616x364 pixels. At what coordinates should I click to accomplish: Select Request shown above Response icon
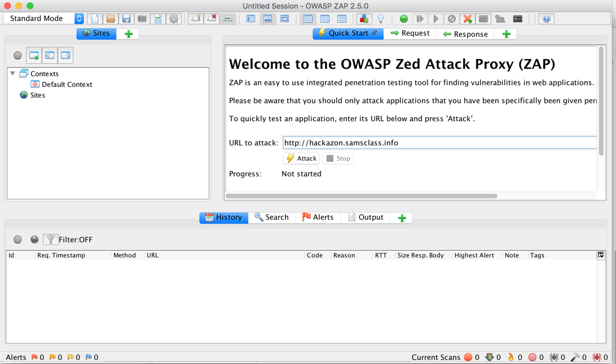pyautogui.click(x=342, y=19)
